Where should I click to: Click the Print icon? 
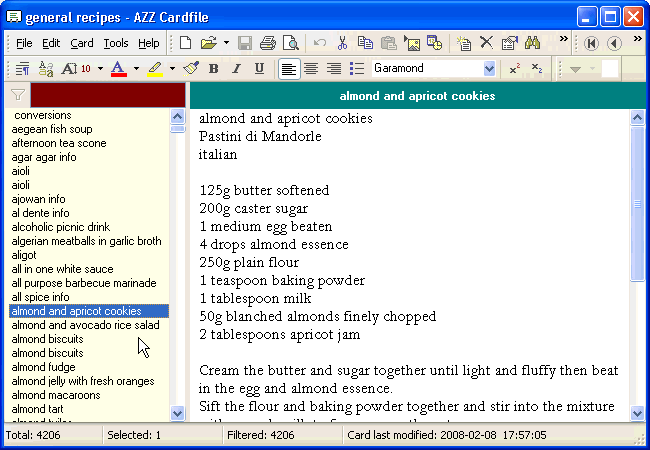tap(268, 43)
